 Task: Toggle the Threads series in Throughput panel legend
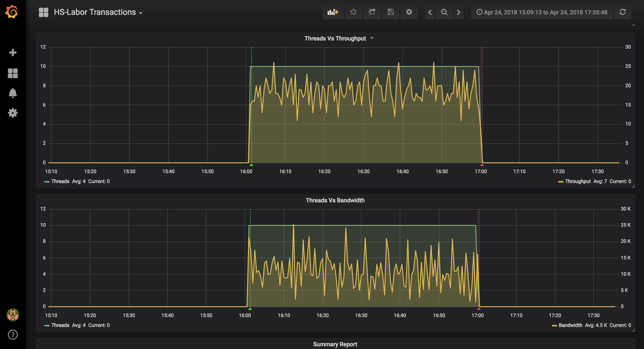pos(60,181)
